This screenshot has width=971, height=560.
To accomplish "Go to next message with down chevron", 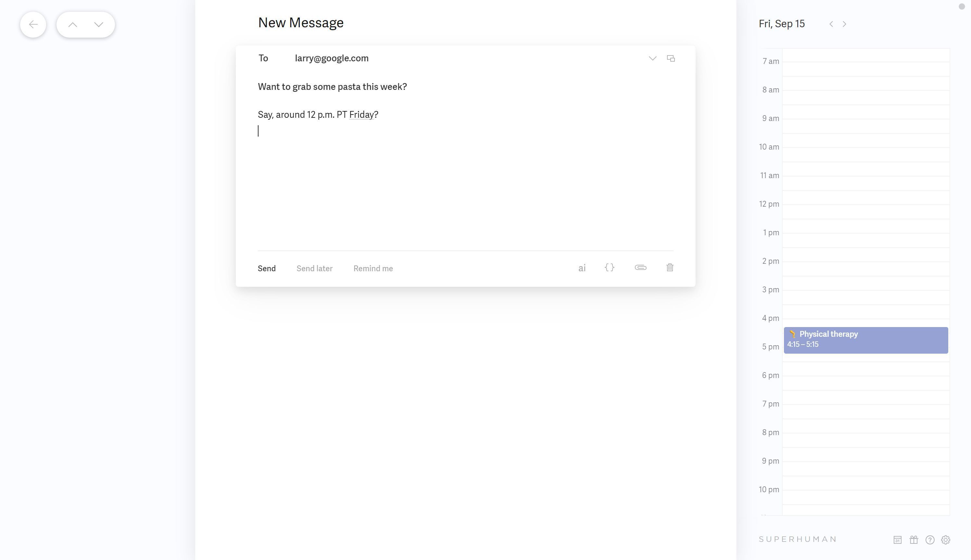I will pyautogui.click(x=98, y=25).
